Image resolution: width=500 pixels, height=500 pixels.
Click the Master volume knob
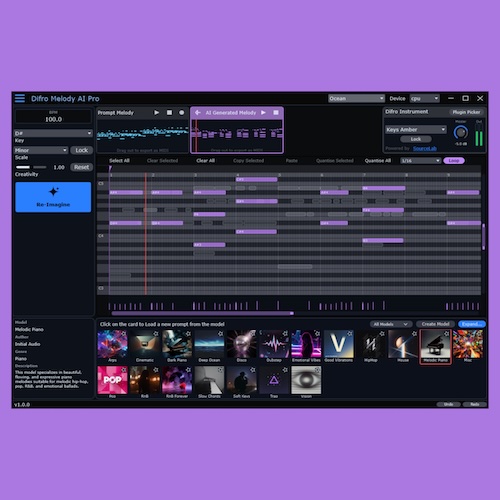pos(461,133)
